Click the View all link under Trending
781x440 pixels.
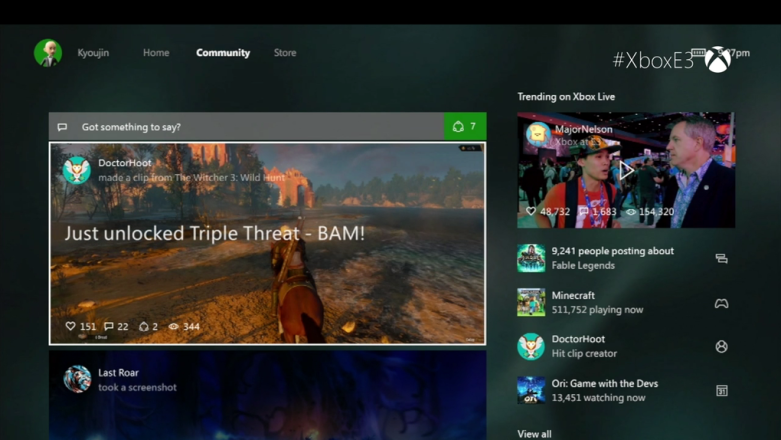click(534, 434)
